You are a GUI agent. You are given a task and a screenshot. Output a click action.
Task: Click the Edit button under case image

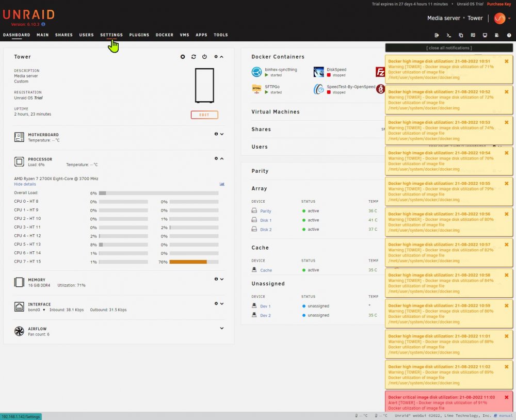click(x=204, y=115)
